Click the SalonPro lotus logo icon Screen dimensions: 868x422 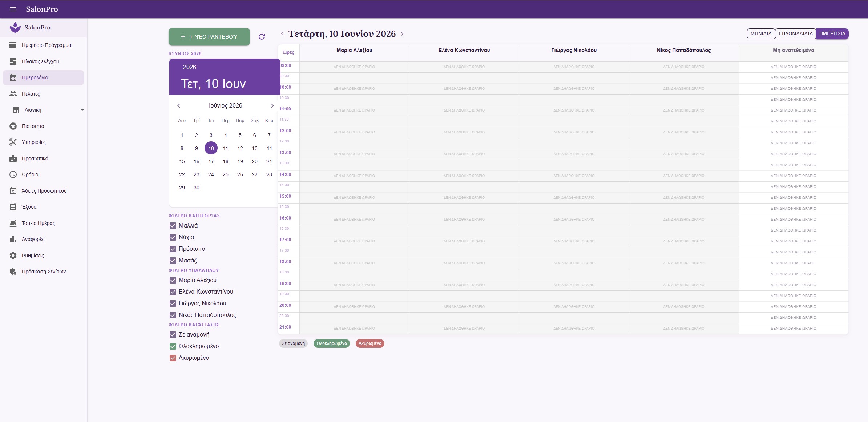(15, 27)
